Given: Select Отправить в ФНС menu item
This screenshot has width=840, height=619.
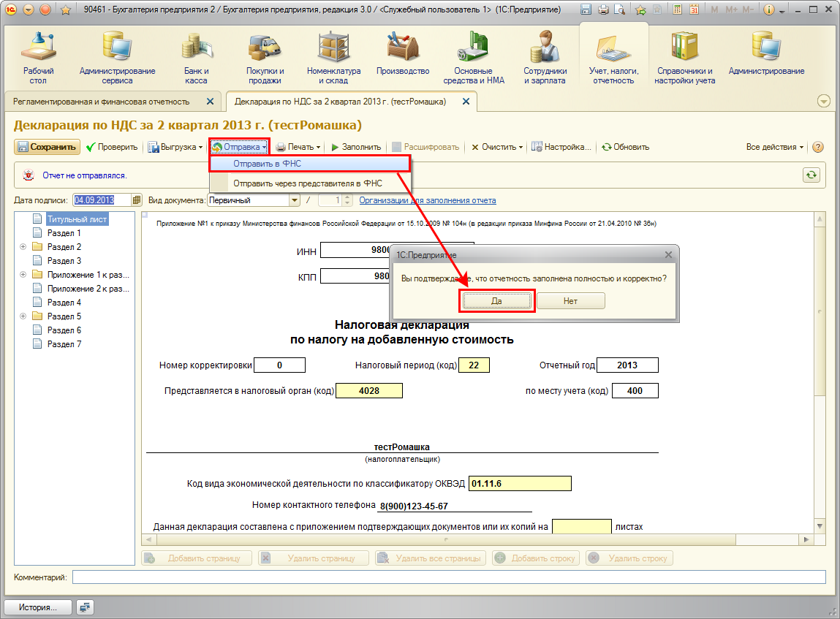Looking at the screenshot, I should [310, 164].
